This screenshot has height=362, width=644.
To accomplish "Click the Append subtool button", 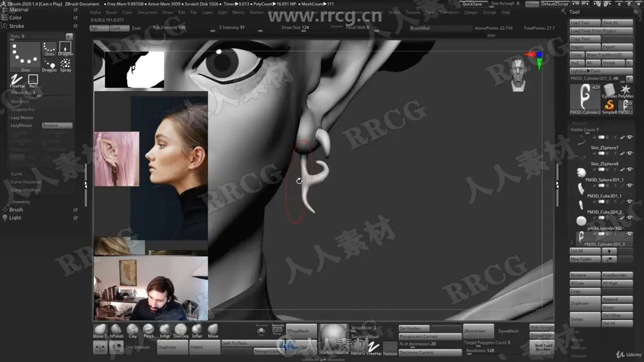I will tap(617, 299).
